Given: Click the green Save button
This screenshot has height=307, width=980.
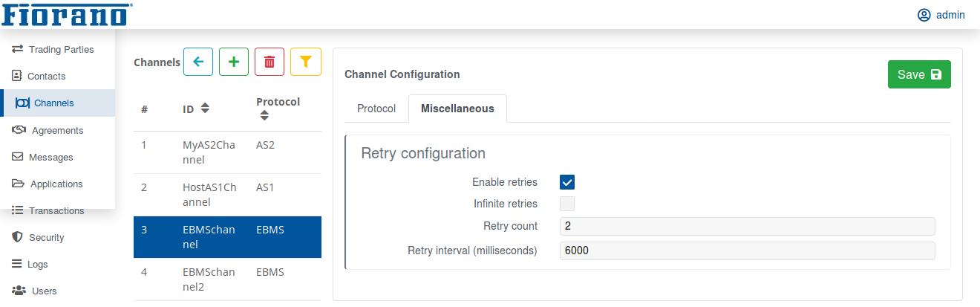Looking at the screenshot, I should 919,74.
